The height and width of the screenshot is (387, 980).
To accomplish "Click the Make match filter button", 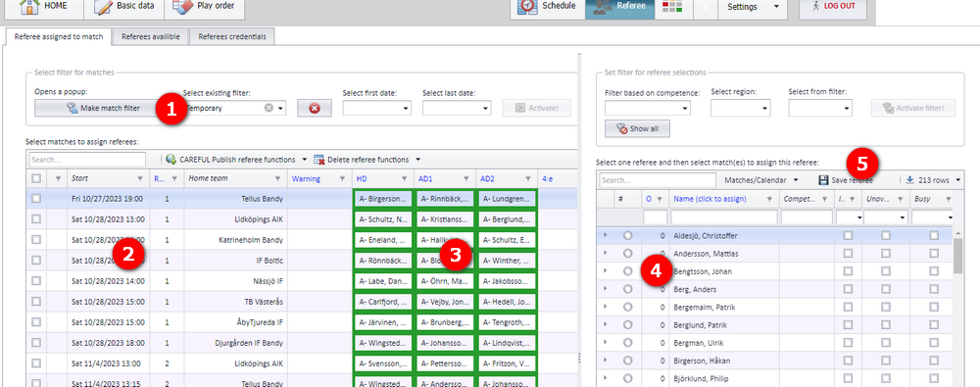I will coord(103,108).
